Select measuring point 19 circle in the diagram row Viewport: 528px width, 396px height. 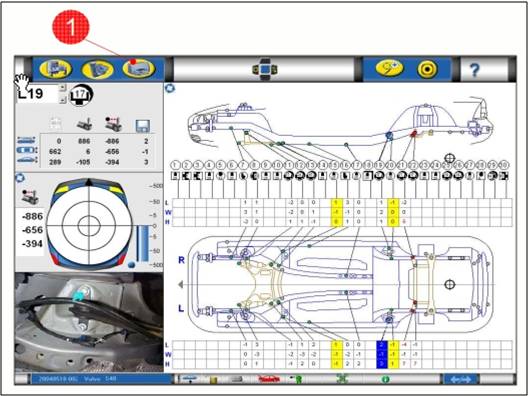pyautogui.click(x=380, y=165)
